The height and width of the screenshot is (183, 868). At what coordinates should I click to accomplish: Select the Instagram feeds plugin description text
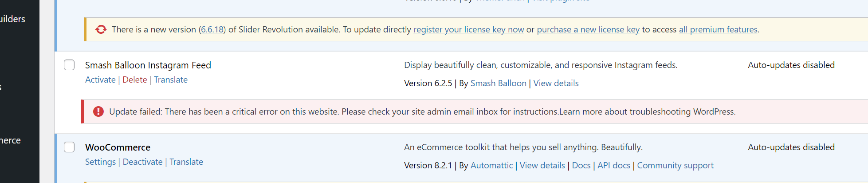coord(541,65)
